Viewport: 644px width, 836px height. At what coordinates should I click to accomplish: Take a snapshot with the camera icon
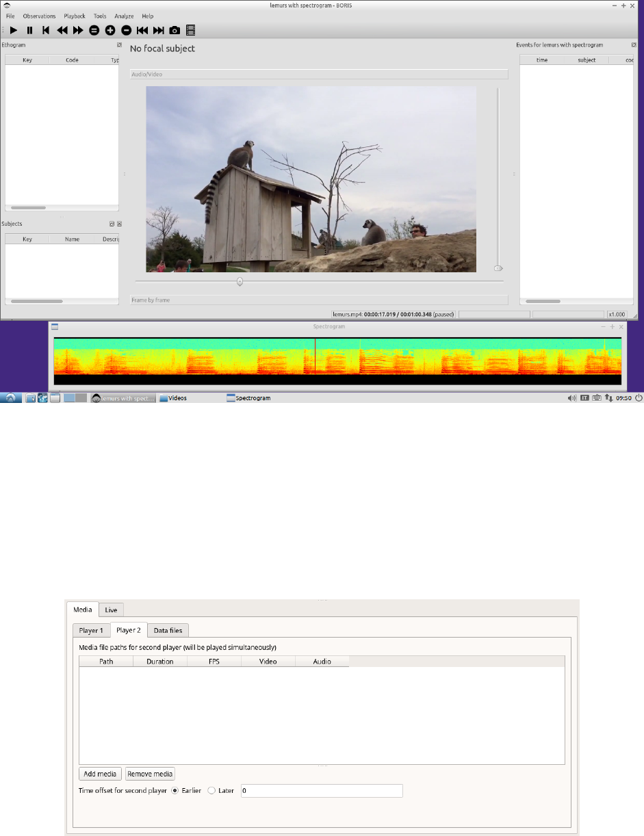pos(175,30)
